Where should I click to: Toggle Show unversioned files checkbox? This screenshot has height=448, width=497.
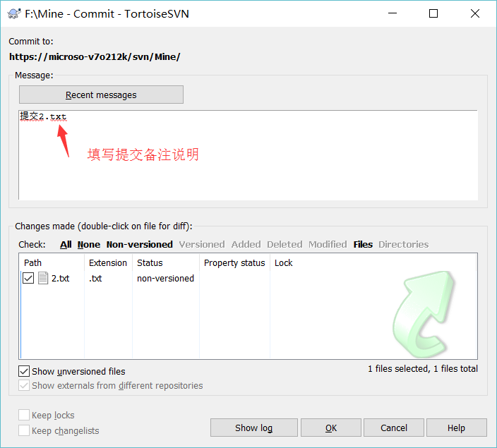pyautogui.click(x=24, y=371)
